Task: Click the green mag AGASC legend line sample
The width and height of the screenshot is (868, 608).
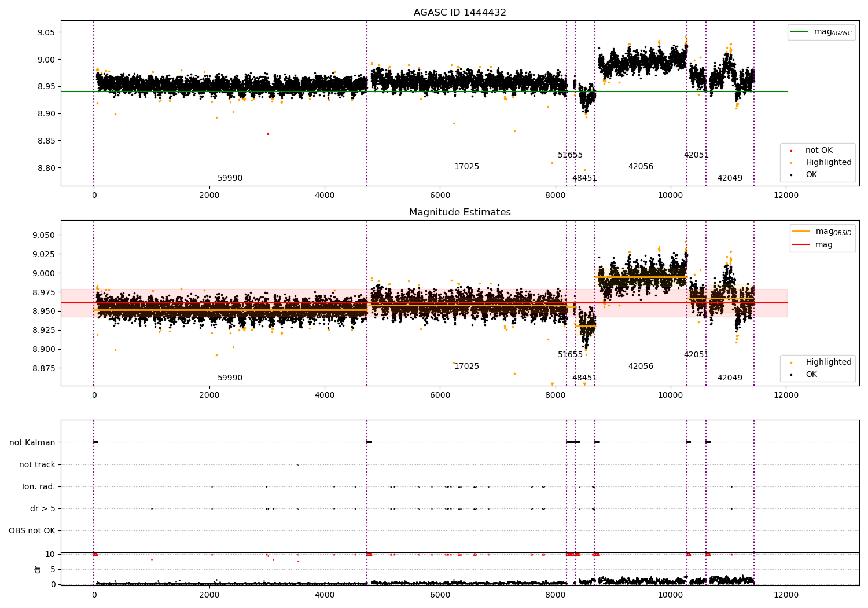Action: [799, 32]
